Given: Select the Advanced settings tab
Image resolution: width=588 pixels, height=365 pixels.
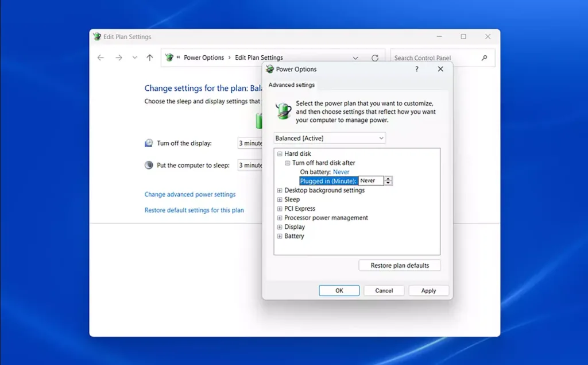Looking at the screenshot, I should [291, 85].
